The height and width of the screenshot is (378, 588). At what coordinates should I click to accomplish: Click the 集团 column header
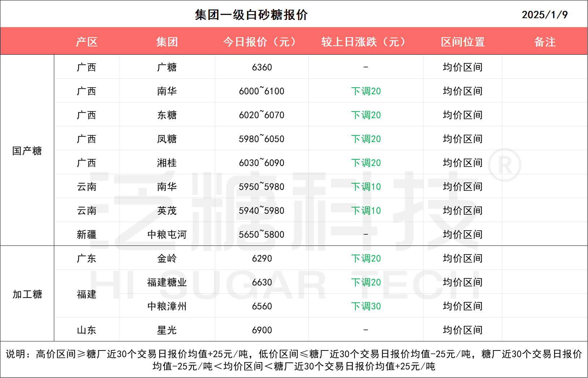pos(167,42)
